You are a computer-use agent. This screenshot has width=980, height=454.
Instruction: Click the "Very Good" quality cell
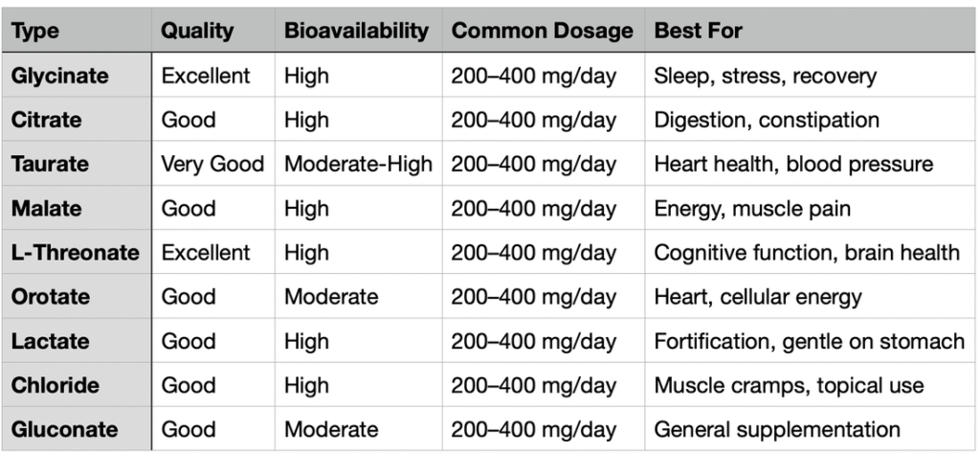pos(212,164)
